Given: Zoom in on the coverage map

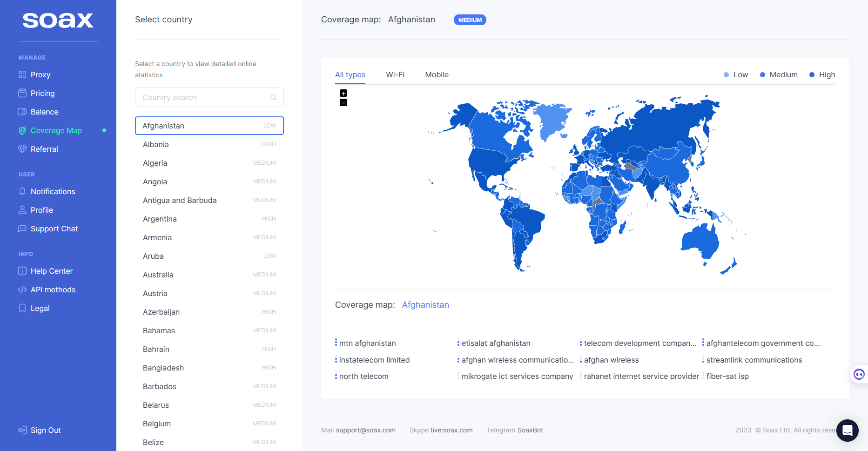Looking at the screenshot, I should [x=343, y=93].
